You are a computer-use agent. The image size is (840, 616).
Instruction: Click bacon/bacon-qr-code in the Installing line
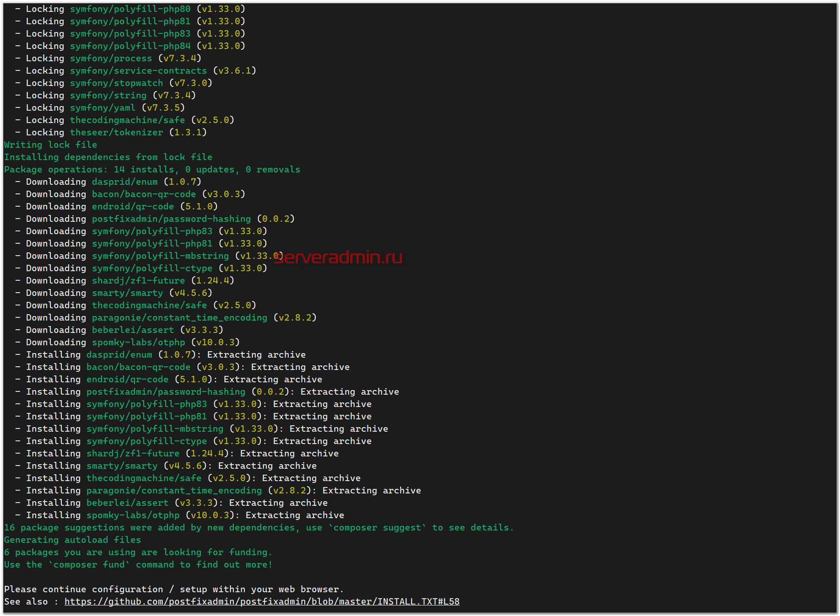tap(138, 367)
